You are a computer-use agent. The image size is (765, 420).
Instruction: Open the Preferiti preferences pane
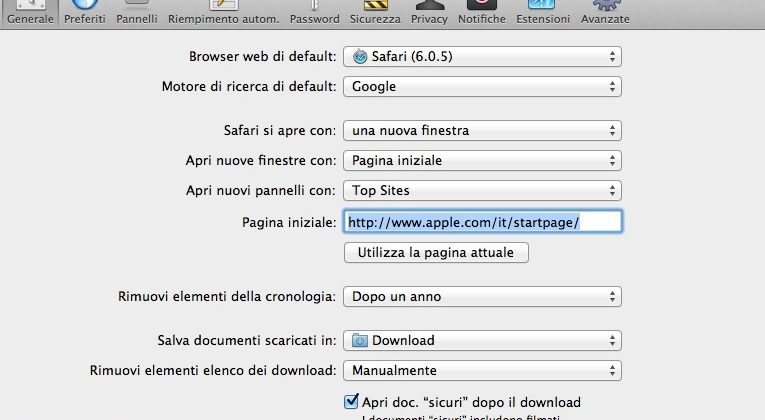pos(84,13)
